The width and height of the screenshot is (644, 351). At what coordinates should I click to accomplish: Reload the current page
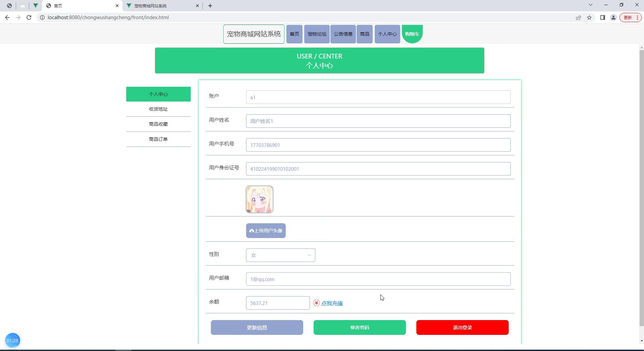(x=29, y=17)
